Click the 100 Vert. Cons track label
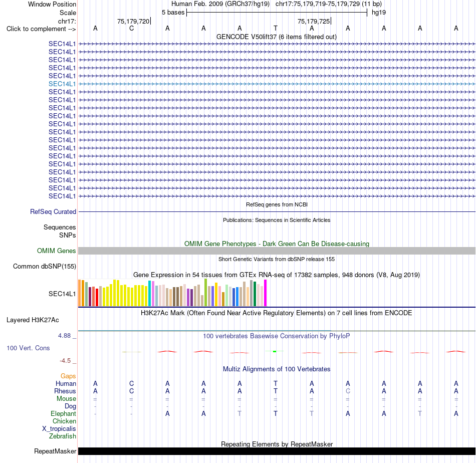Image resolution: width=476 pixels, height=463 pixels. [x=28, y=348]
